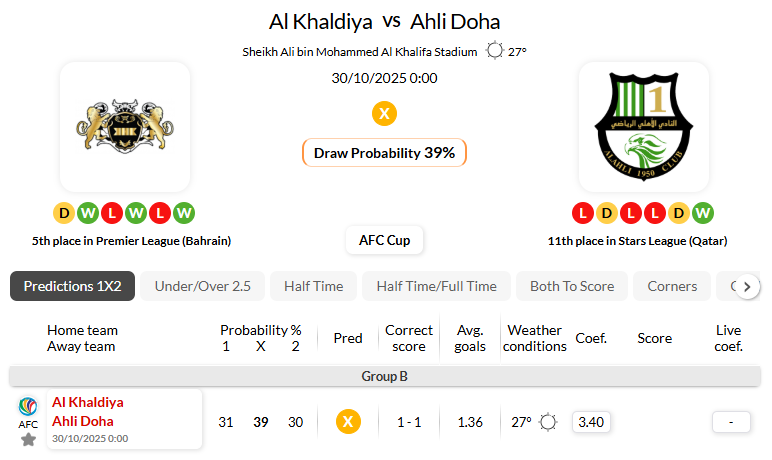
Task: Click the AFC competition logo in match row
Action: click(x=28, y=406)
